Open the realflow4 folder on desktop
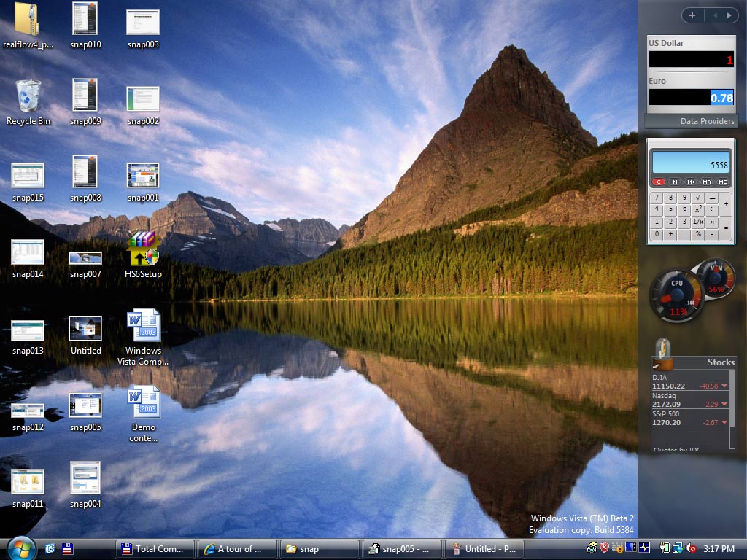The image size is (747, 560). [x=28, y=20]
